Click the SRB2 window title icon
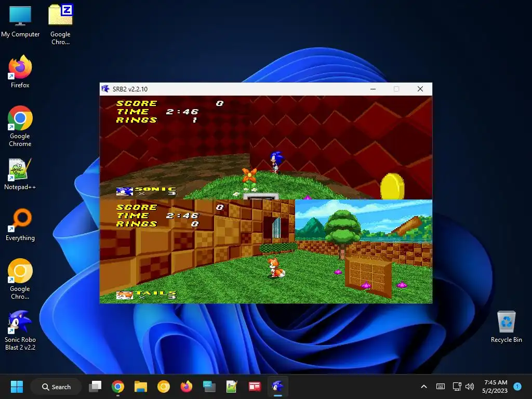Screen dimensions: 532x399 (x=105, y=89)
